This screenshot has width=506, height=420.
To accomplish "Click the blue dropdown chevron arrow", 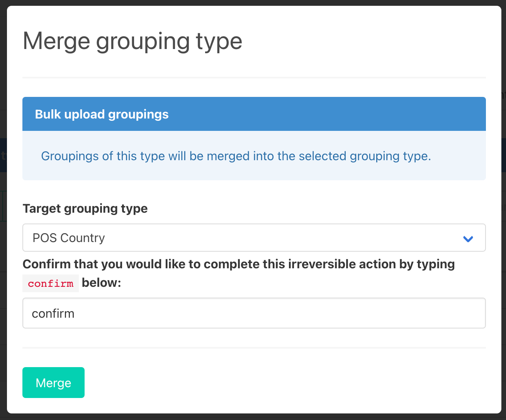I will pos(468,239).
